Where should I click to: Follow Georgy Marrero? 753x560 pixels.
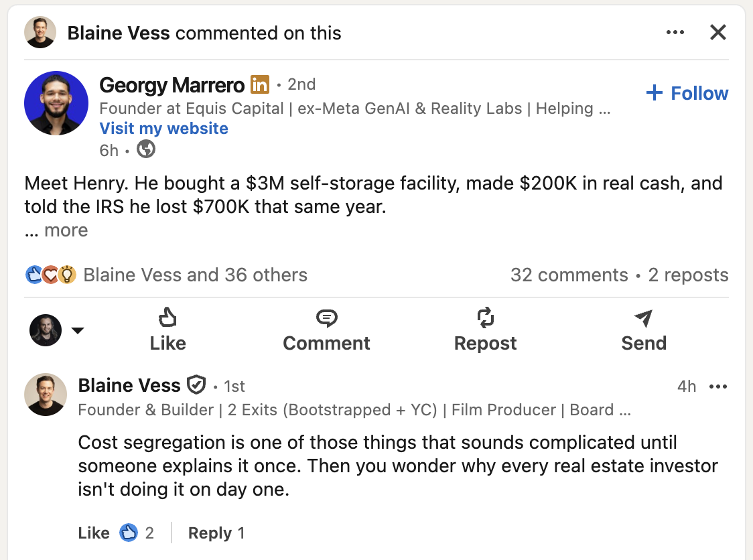click(687, 93)
